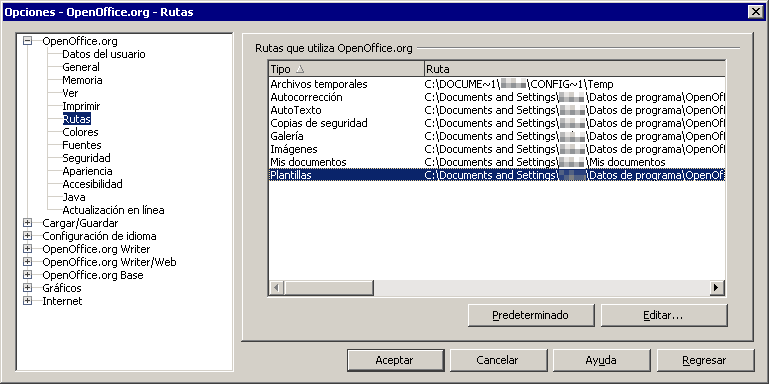Expand the OpenOffice.org Writer/Web node
Image resolution: width=769 pixels, height=384 pixels.
(27, 262)
